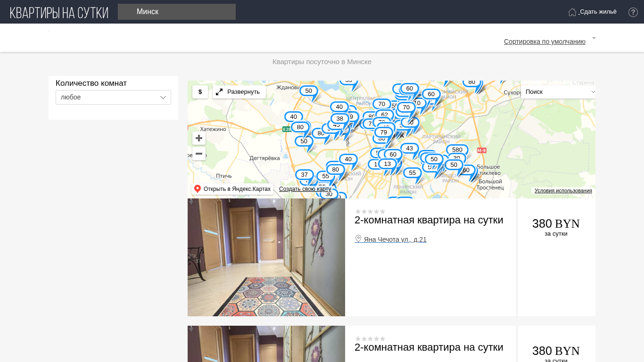Screen dimensions: 644x362
Task: Open the Поиск dropdown on the map
Action: 558,92
